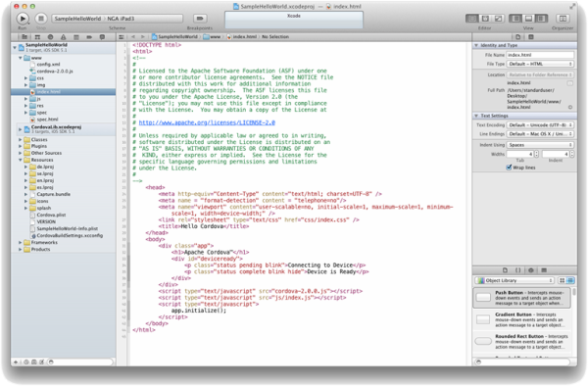
Task: Toggle the Breakpoints button
Action: pyautogui.click(x=200, y=19)
